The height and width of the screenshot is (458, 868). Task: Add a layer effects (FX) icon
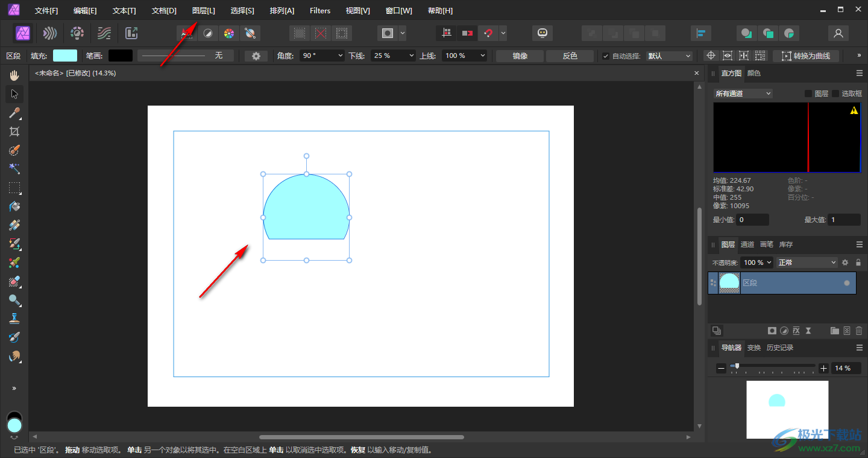click(x=796, y=331)
